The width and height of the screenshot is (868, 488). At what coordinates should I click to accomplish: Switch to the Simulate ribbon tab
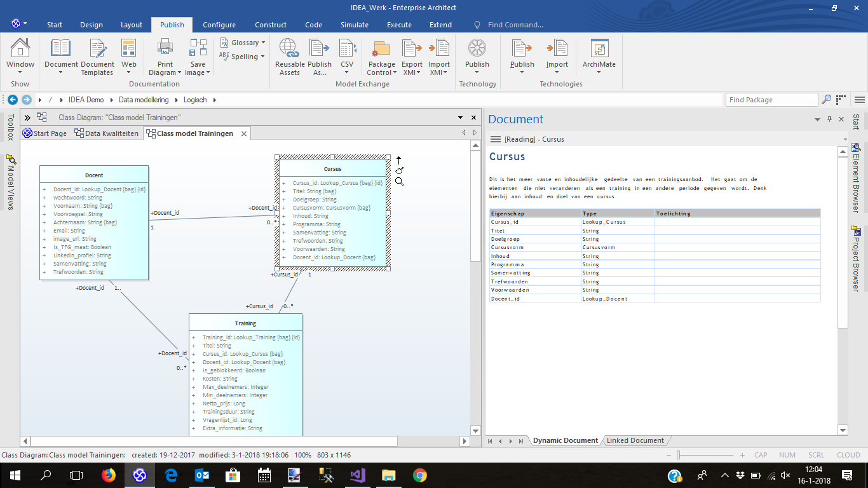point(355,25)
